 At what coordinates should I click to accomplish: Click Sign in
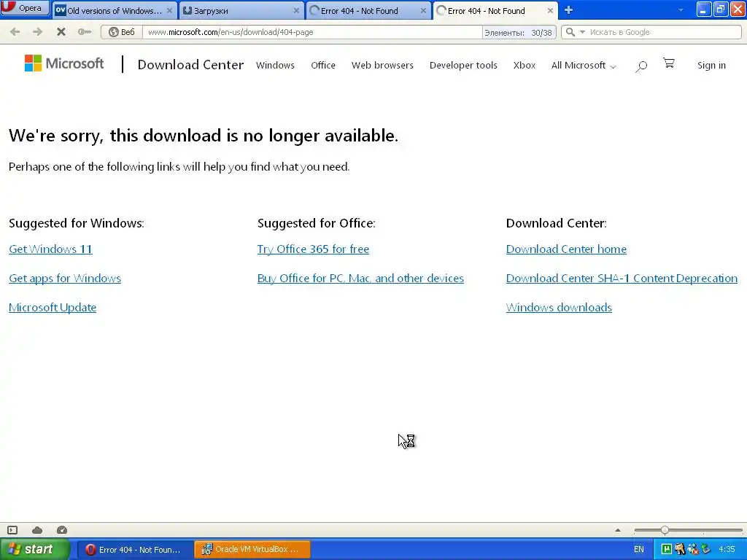pos(711,65)
